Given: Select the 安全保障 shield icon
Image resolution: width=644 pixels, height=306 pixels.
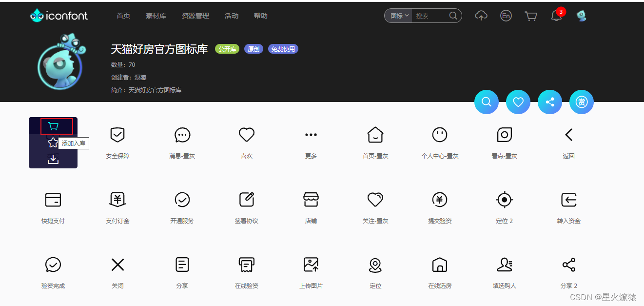Looking at the screenshot, I should click(117, 135).
